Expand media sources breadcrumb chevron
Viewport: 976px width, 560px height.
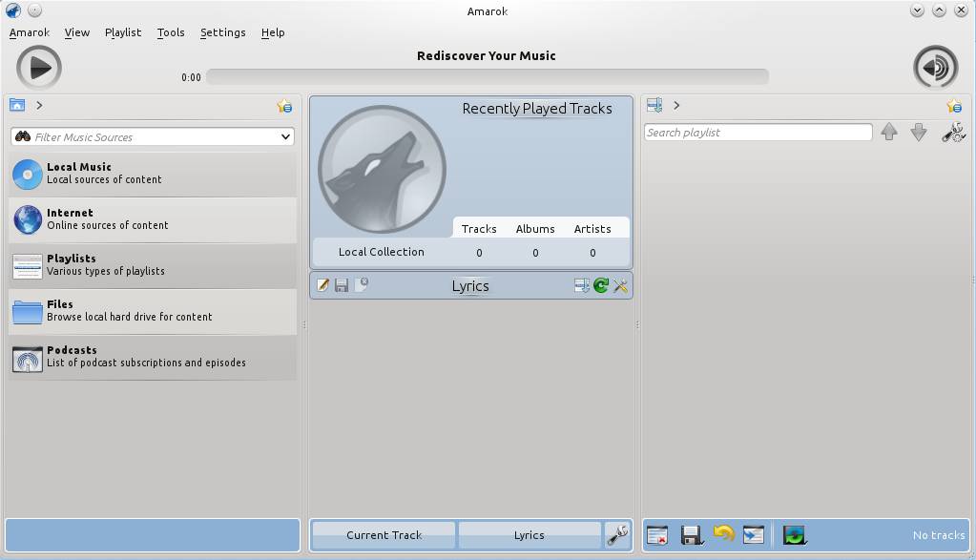pos(39,106)
